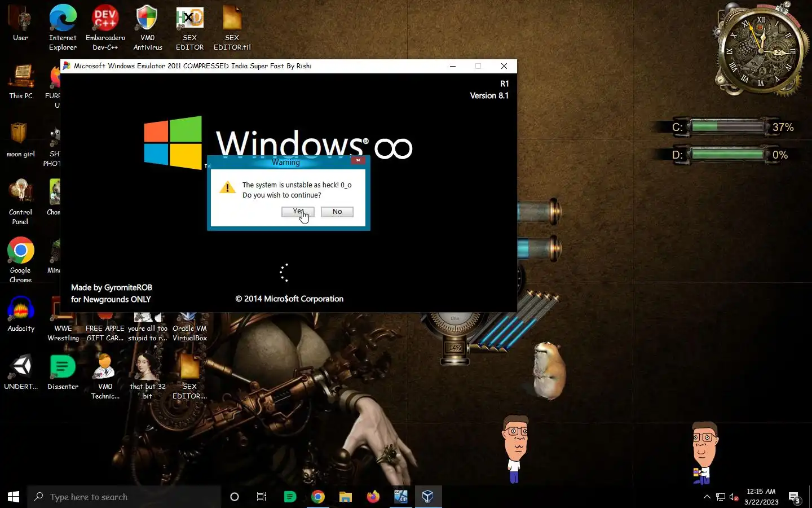812x508 pixels.
Task: Select Audacity desktop icon
Action: click(x=21, y=314)
